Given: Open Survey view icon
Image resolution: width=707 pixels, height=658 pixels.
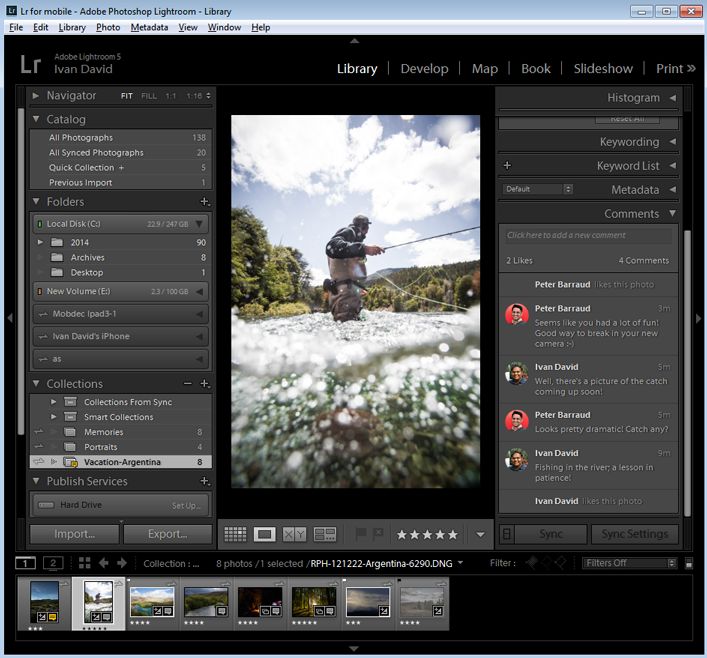Looking at the screenshot, I should (325, 534).
